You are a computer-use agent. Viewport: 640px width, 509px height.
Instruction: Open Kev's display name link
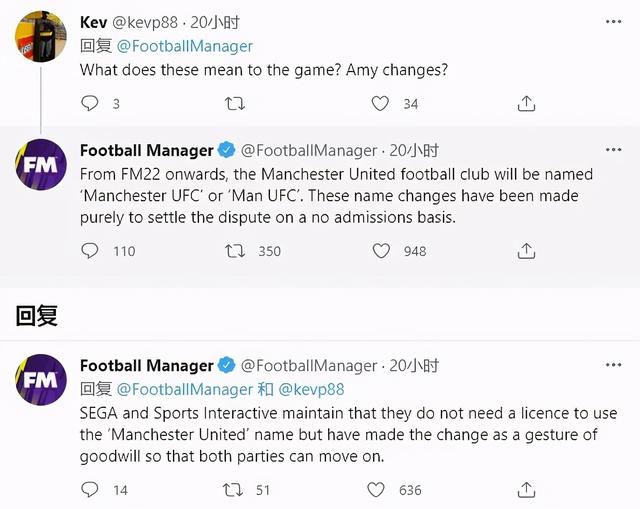(x=94, y=22)
